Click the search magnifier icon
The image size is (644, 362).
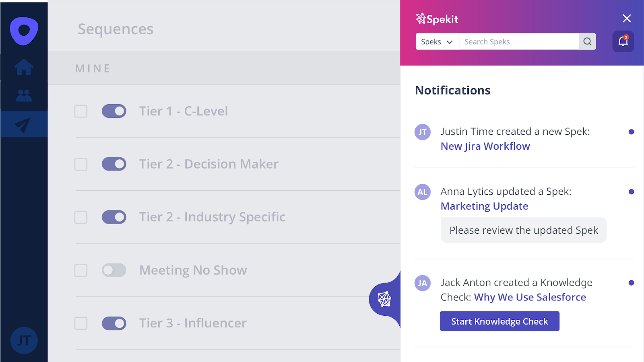587,41
